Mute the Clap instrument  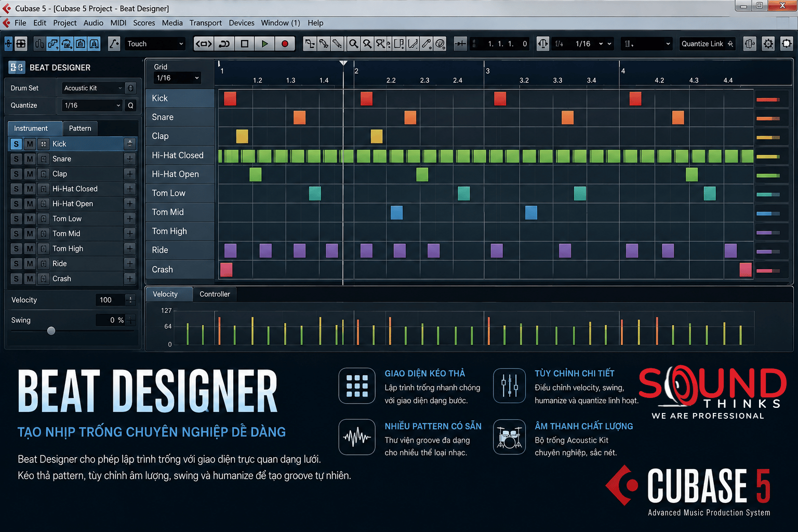point(30,174)
